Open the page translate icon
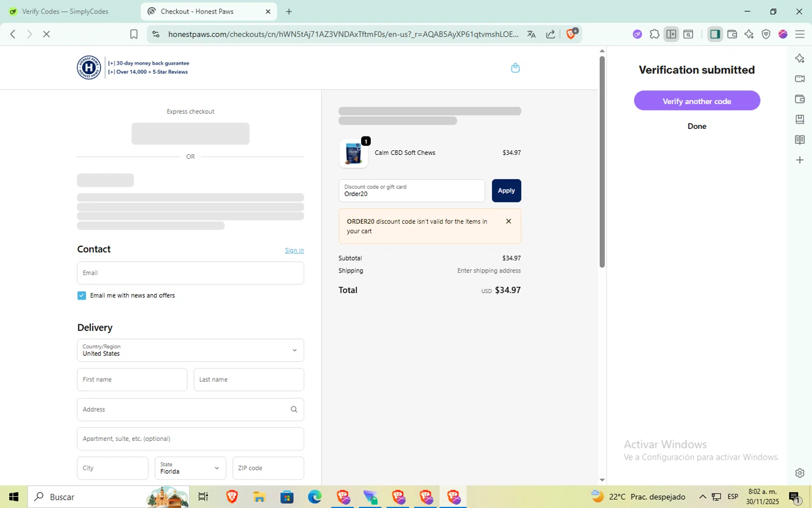This screenshot has height=508, width=812. (532, 34)
